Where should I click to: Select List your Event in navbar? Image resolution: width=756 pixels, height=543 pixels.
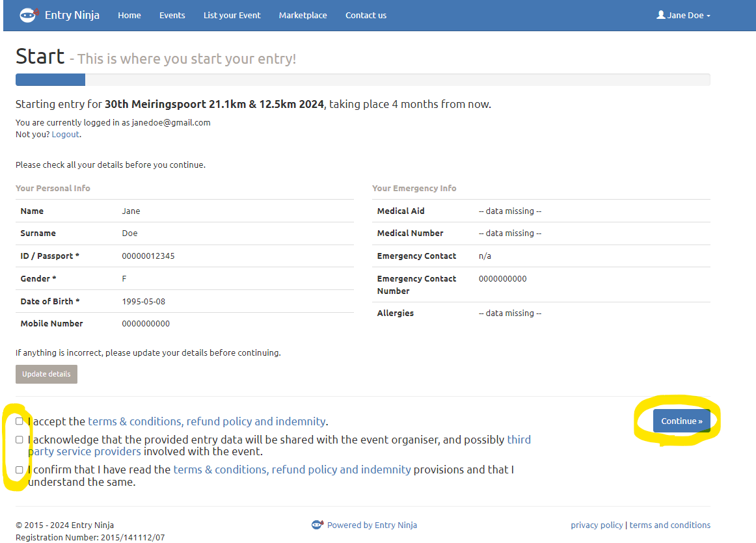tap(232, 15)
